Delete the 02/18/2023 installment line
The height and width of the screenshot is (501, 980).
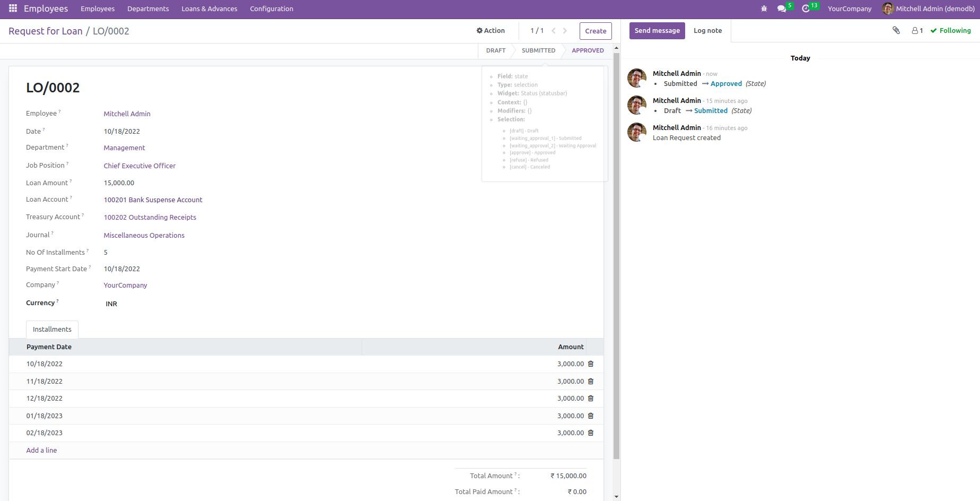(591, 433)
